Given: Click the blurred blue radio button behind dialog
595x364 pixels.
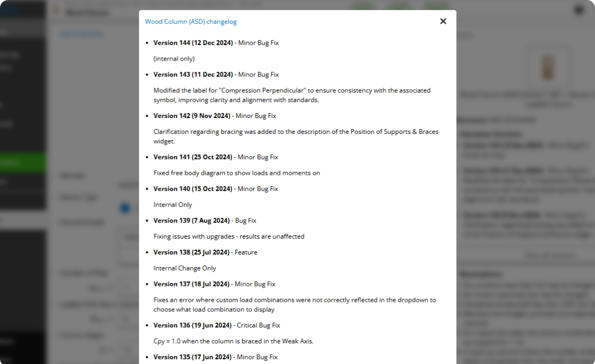Looking at the screenshot, I should 125,208.
